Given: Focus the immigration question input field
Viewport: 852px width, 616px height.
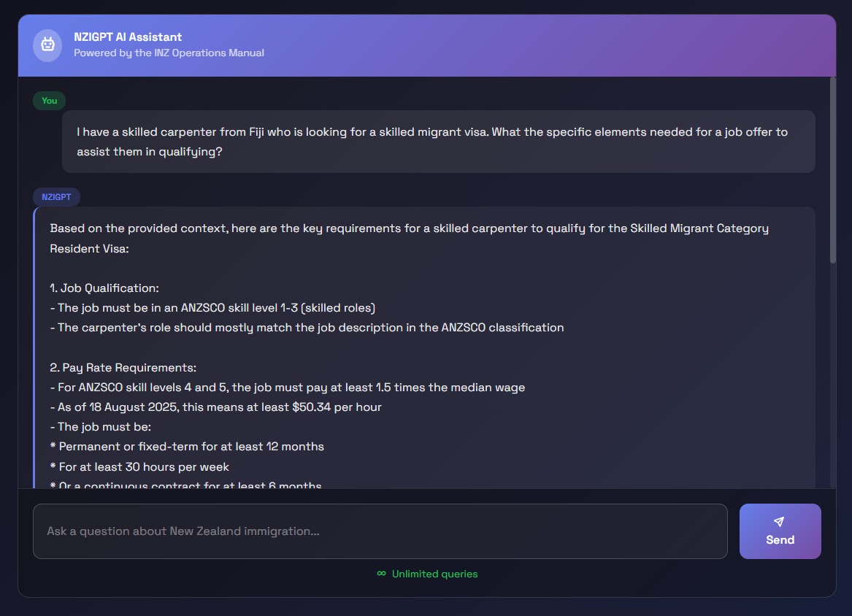Looking at the screenshot, I should click(x=380, y=531).
